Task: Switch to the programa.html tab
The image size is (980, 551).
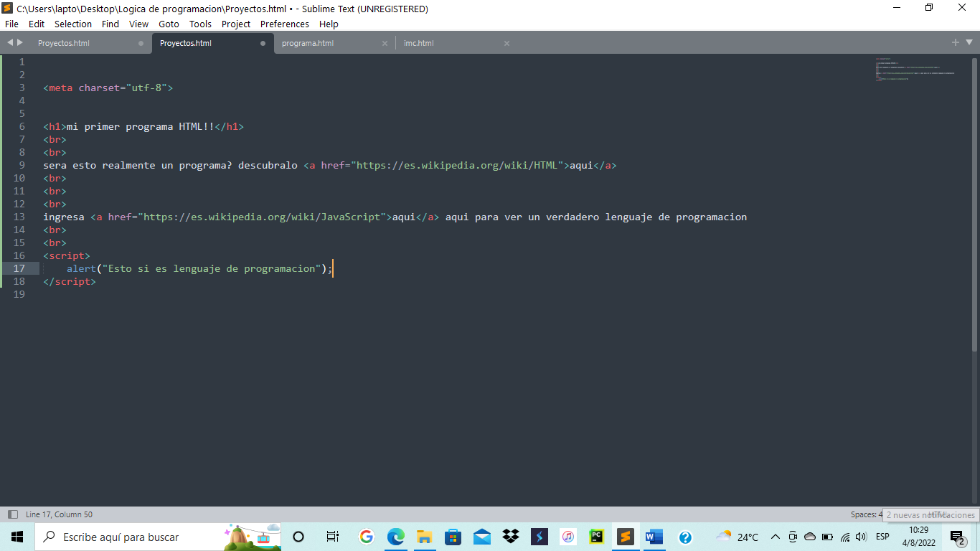Action: (x=334, y=43)
